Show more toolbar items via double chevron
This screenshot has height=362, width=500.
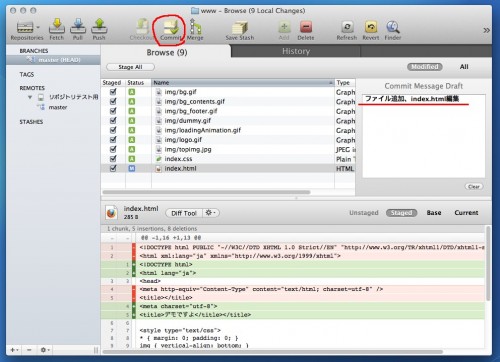click(486, 30)
